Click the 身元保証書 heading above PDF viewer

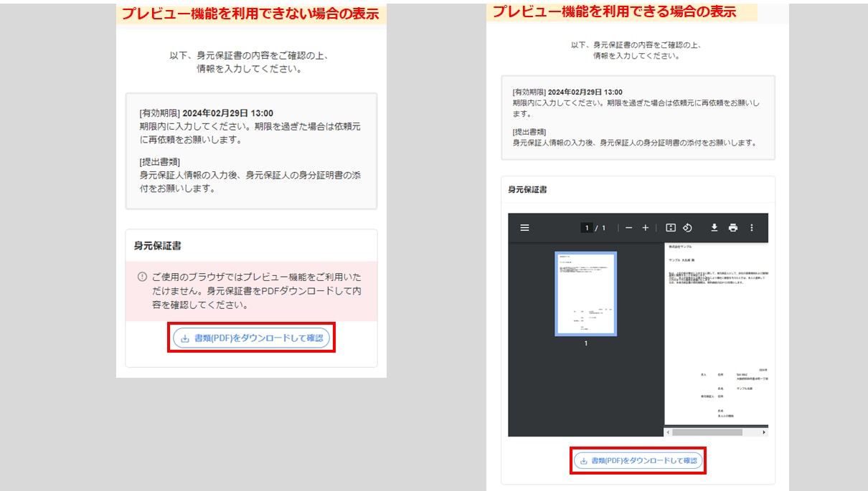pos(528,190)
